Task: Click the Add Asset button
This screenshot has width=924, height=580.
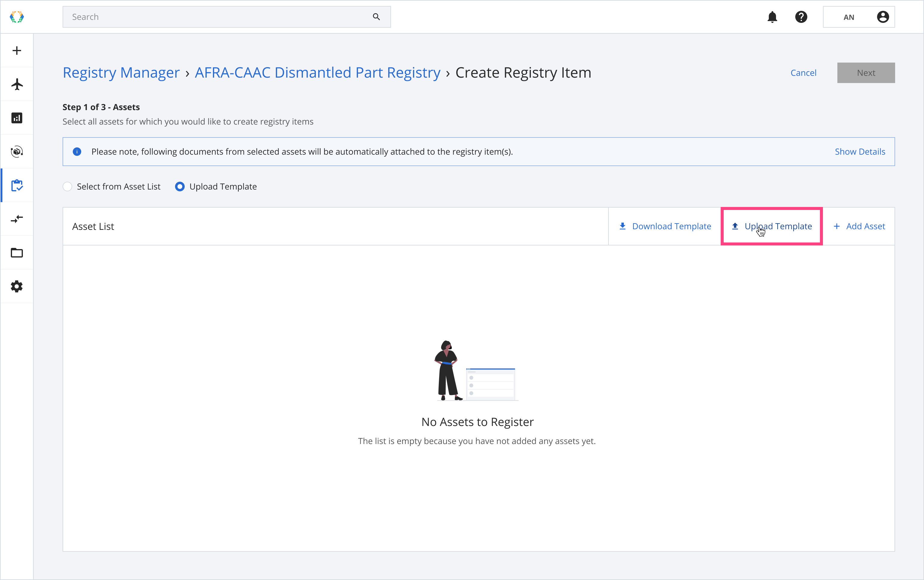Action: (x=859, y=226)
